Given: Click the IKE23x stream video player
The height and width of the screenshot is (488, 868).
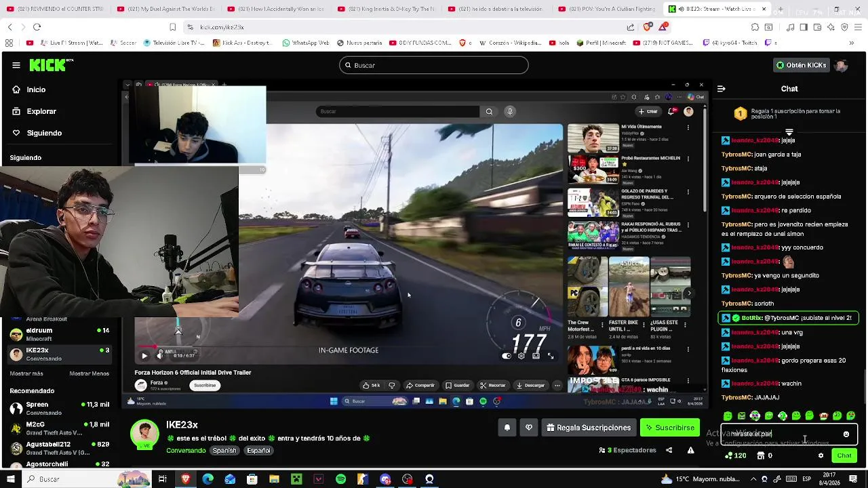Looking at the screenshot, I should pos(416,243).
